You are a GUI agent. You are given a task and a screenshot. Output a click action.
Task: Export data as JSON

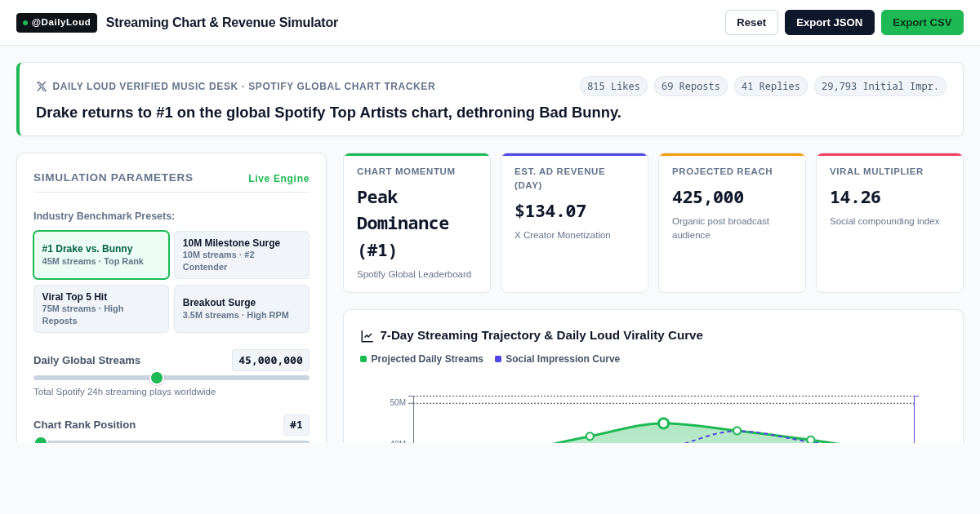[x=830, y=22]
